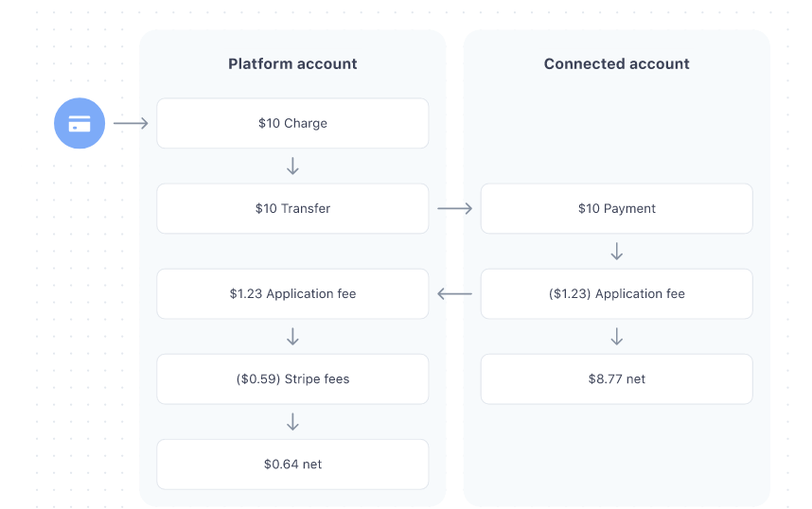Click the blue credit card icon
The width and height of the screenshot is (812, 509).
[79, 123]
